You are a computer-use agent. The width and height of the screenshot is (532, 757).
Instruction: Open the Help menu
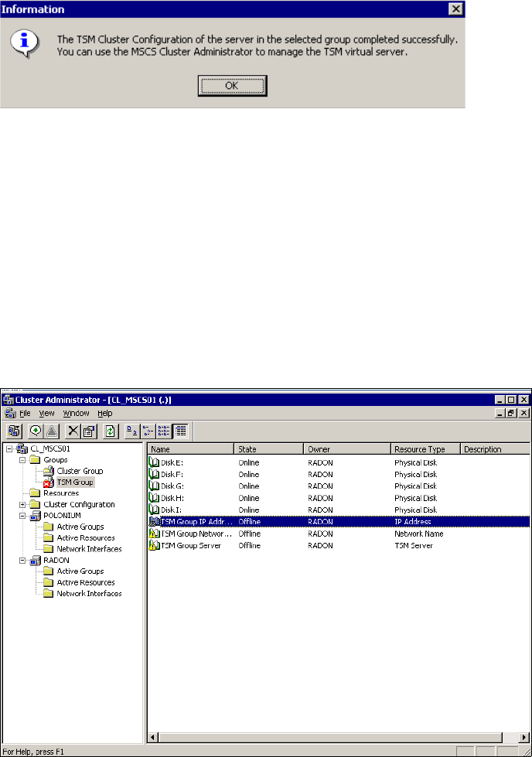click(105, 413)
